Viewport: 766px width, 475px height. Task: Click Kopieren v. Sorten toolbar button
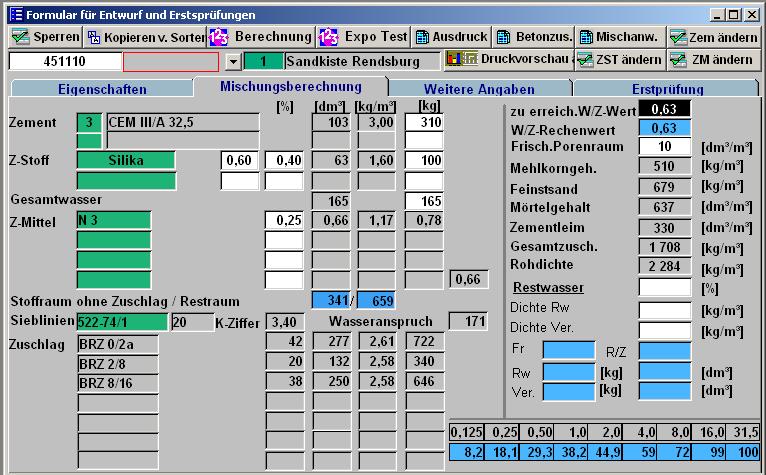(x=145, y=37)
